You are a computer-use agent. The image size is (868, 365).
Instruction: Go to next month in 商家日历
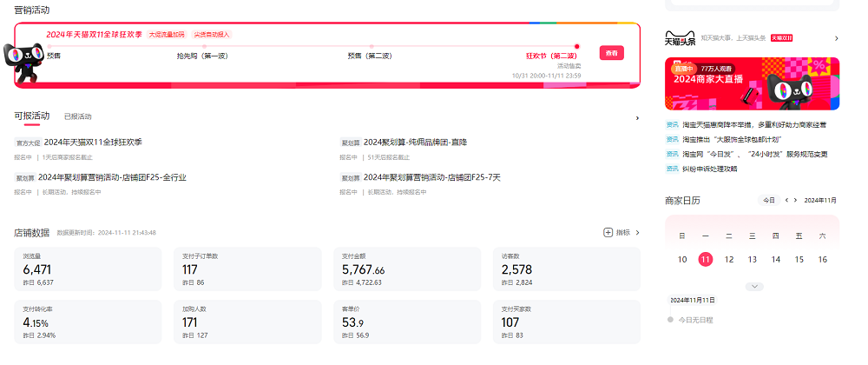(x=795, y=200)
